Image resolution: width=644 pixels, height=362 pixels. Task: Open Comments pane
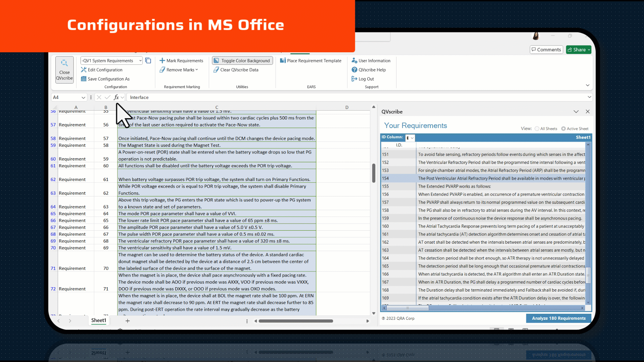[546, 50]
